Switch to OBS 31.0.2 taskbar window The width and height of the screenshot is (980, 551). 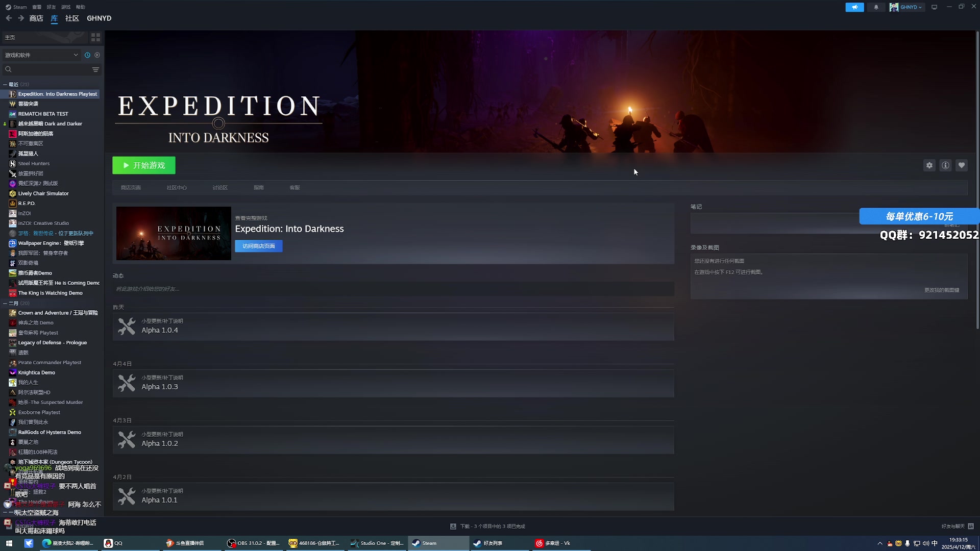click(254, 543)
